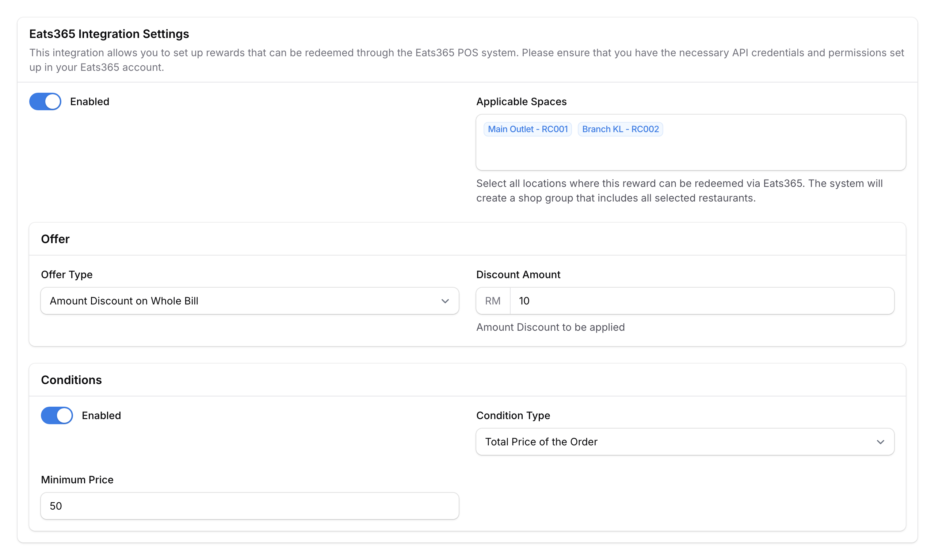Select the Branch KL - RC002 tag

coord(620,129)
